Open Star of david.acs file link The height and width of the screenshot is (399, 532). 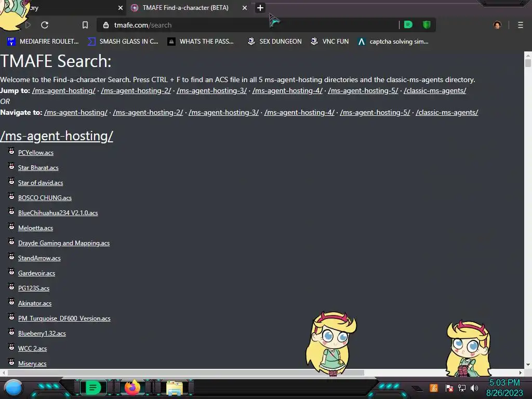pos(41,183)
